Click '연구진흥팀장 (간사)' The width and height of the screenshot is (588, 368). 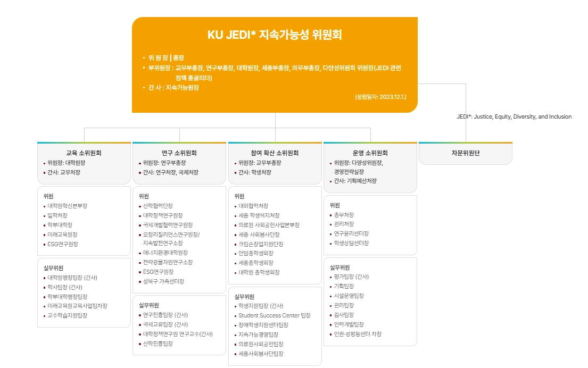[165, 315]
